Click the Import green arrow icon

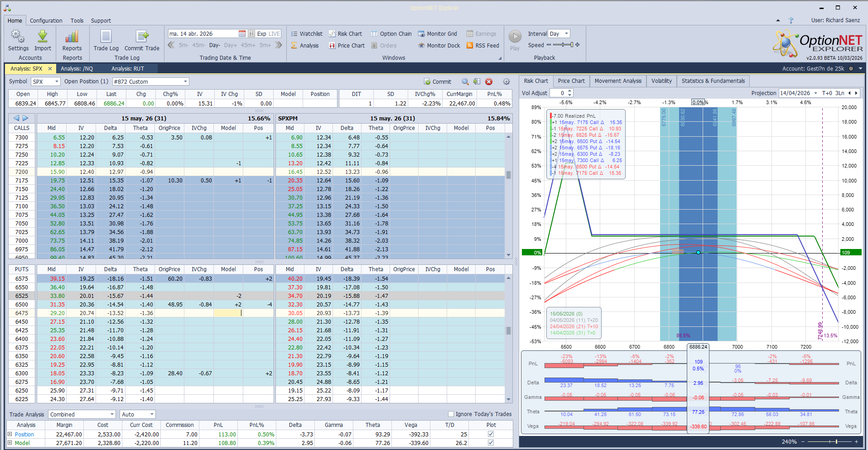tap(43, 37)
